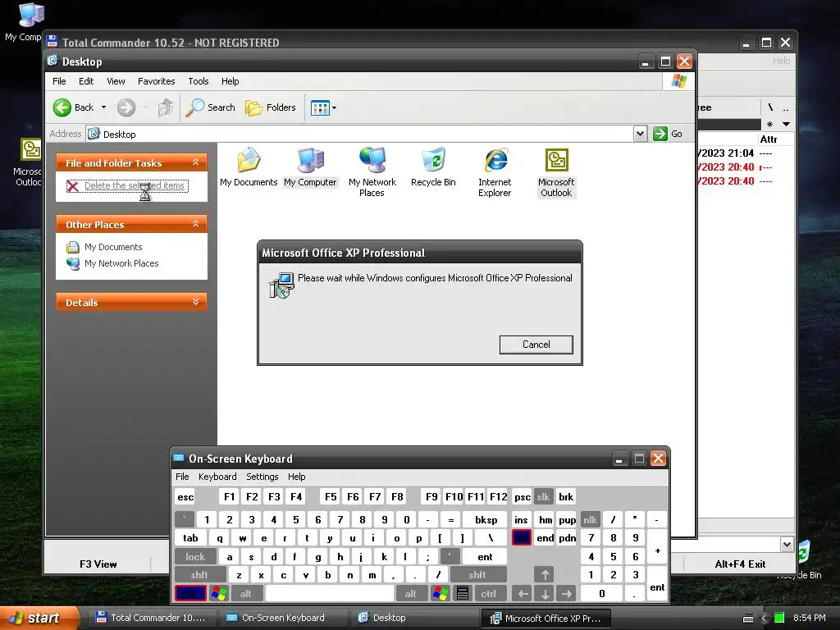The width and height of the screenshot is (840, 630).
Task: Click the left Windows logo key
Action: pyautogui.click(x=219, y=594)
